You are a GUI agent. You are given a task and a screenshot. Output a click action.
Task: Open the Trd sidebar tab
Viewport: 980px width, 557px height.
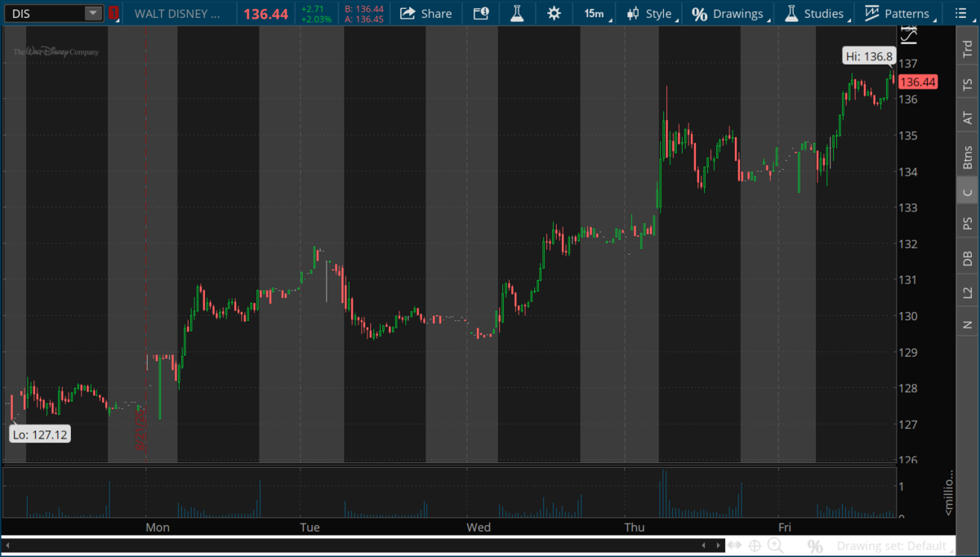(x=968, y=49)
